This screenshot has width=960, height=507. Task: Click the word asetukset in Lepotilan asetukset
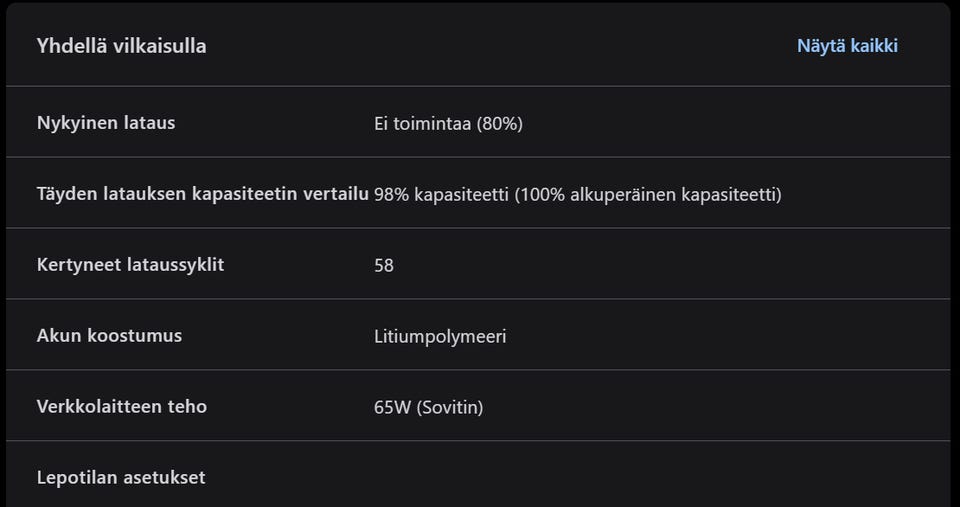point(164,478)
